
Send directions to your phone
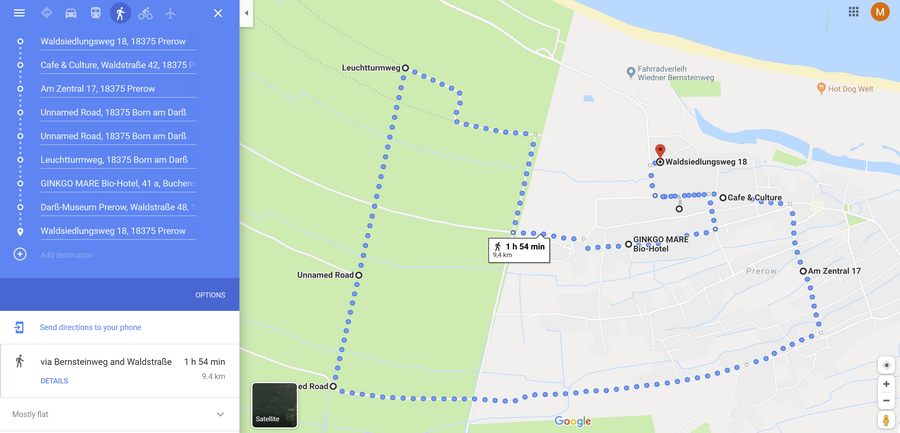tap(90, 327)
